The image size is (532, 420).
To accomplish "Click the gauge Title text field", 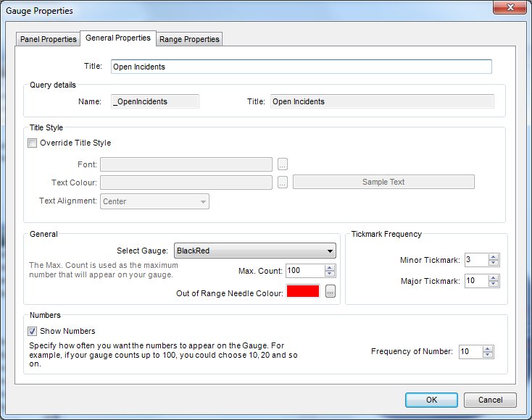I will tap(301, 67).
